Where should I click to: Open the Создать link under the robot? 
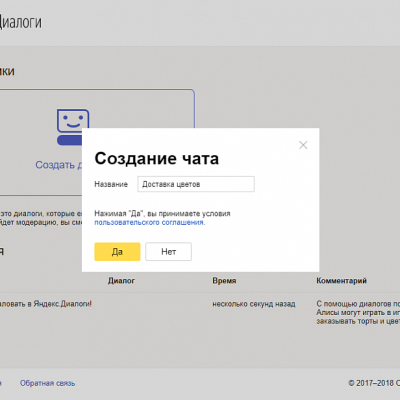(59, 165)
